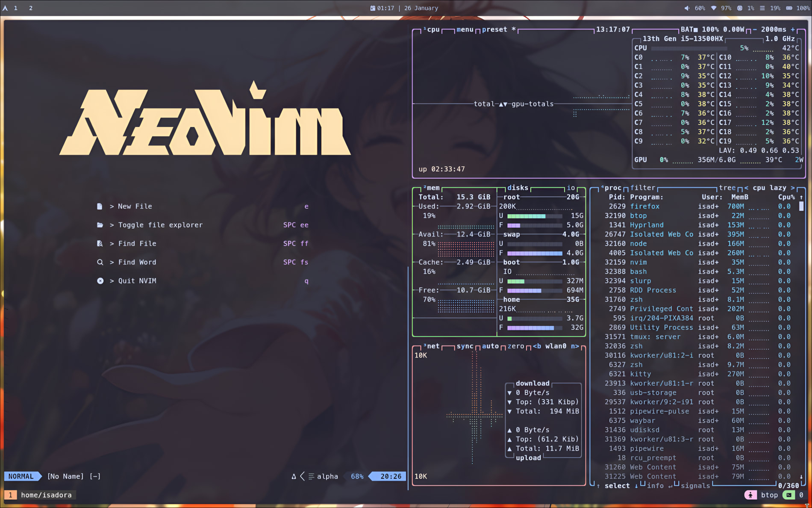Click the Toggle file explorer folder icon
Image resolution: width=812 pixels, height=508 pixels.
tap(100, 225)
